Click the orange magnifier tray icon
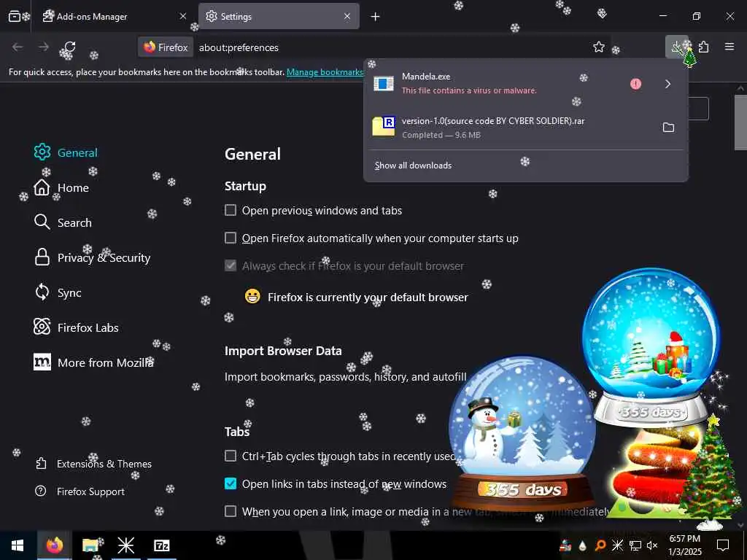This screenshot has width=747, height=560. tap(600, 545)
